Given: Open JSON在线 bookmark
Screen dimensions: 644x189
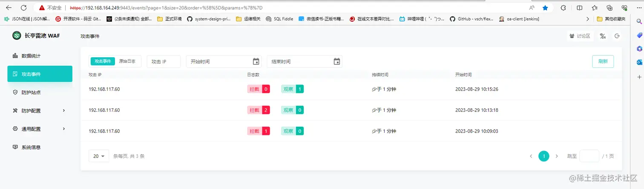Looking at the screenshot, I should (27, 19).
